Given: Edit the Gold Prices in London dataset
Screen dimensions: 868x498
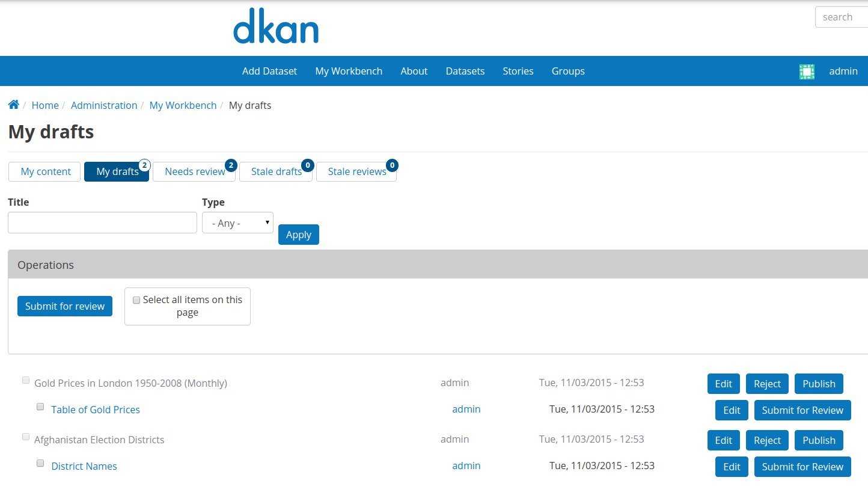Looking at the screenshot, I should tap(724, 384).
